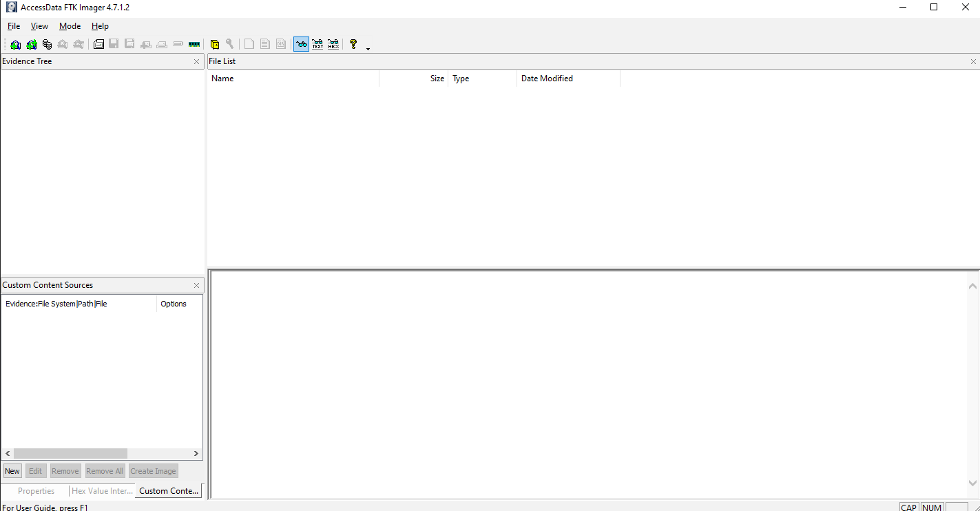Maximize the FTK Imager window
Viewport: 980px width, 511px height.
[x=934, y=8]
